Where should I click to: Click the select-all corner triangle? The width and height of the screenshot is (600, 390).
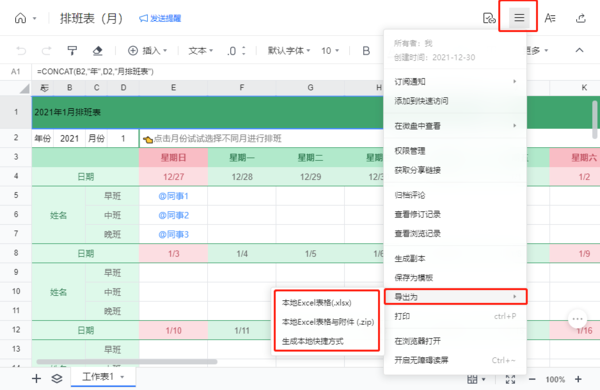pos(24,89)
